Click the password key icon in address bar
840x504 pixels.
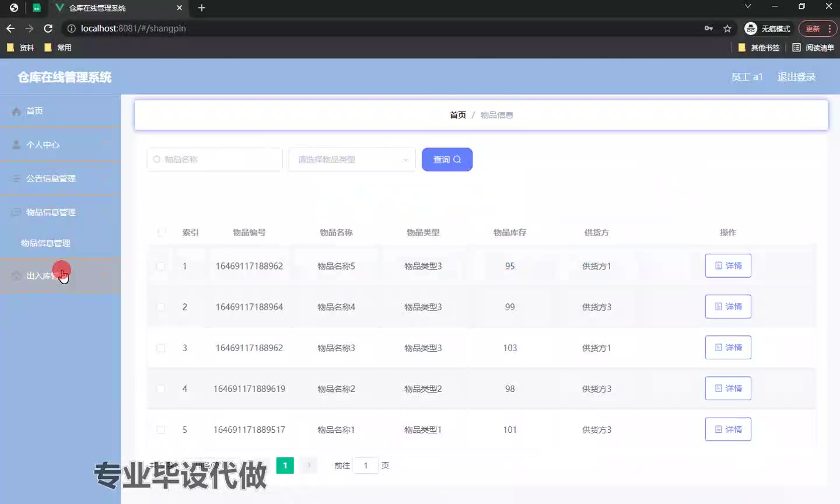(709, 29)
